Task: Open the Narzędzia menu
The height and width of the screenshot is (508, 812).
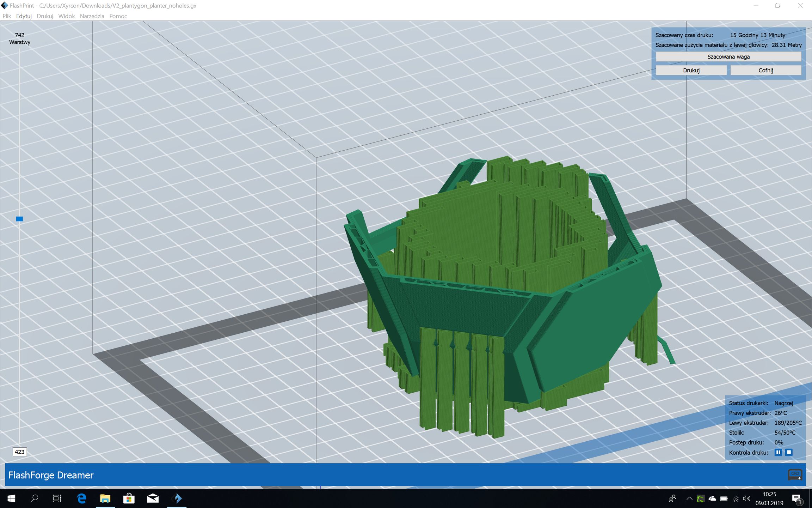Action: pyautogui.click(x=92, y=16)
